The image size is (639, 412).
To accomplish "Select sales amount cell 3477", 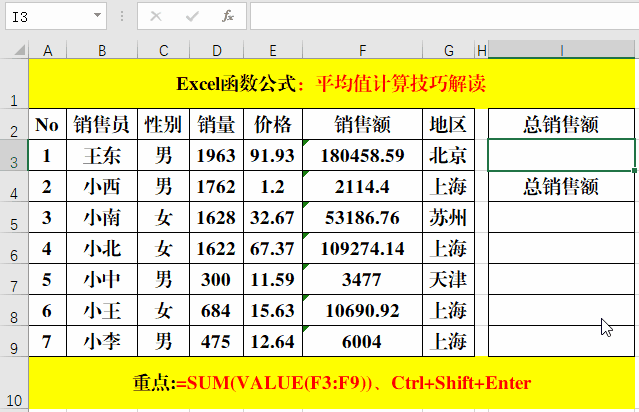I will click(x=362, y=279).
